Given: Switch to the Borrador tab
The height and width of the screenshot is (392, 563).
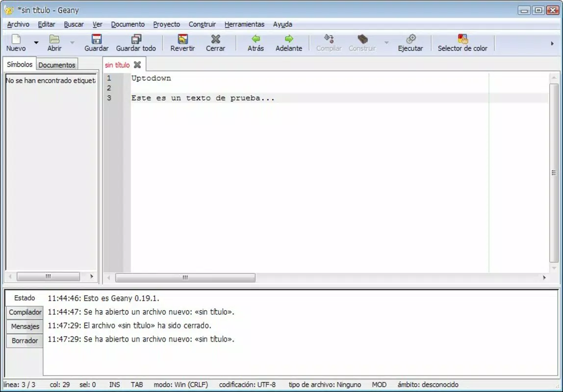Looking at the screenshot, I should 25,341.
